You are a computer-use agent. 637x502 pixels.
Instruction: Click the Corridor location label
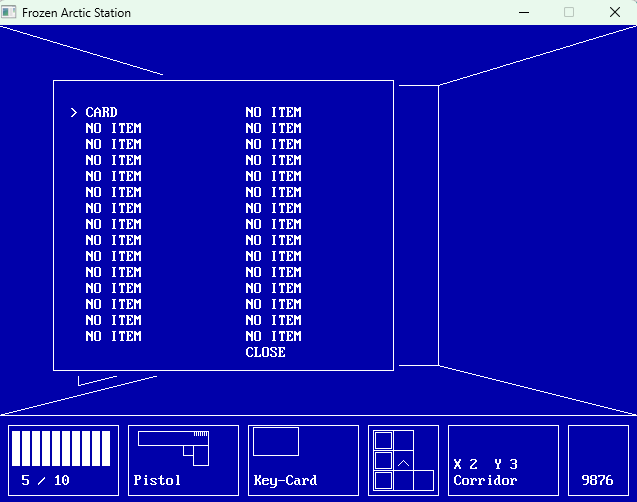pyautogui.click(x=485, y=480)
